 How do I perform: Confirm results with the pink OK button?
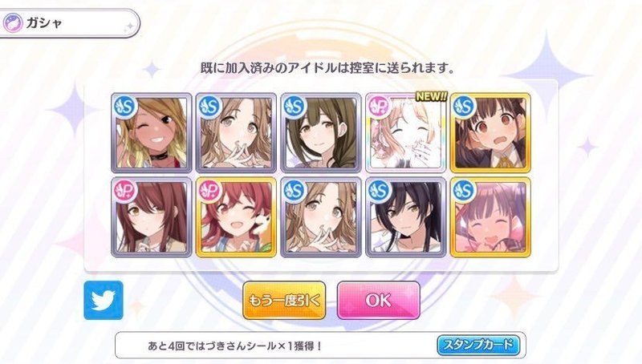(378, 301)
